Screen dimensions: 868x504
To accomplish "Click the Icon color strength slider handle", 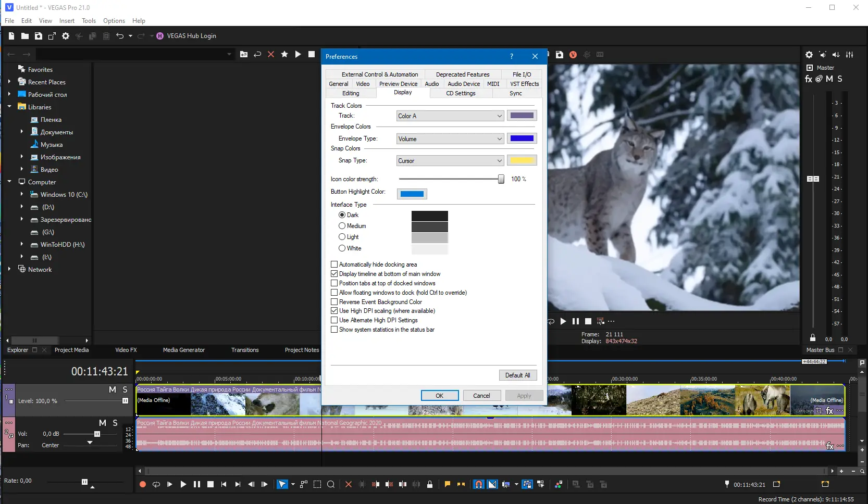I will 501,179.
